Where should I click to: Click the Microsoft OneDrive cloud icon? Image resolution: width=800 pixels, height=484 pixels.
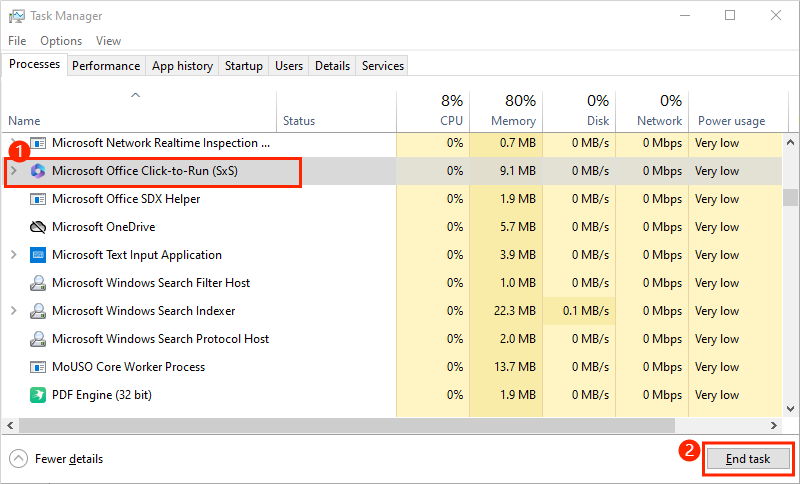point(38,227)
